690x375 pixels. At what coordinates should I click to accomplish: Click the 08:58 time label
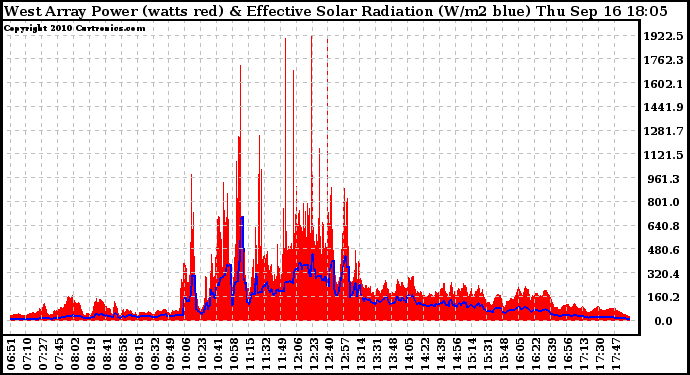[x=123, y=354]
